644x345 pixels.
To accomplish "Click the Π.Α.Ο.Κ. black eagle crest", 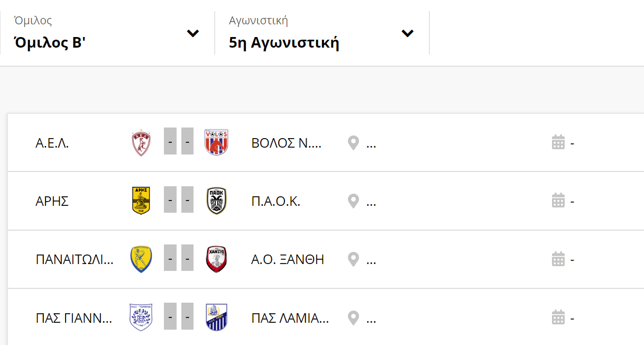I will [216, 201].
